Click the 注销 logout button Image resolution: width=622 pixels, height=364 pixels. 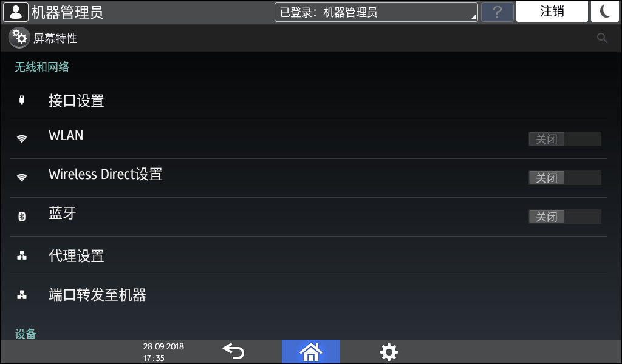pos(552,12)
